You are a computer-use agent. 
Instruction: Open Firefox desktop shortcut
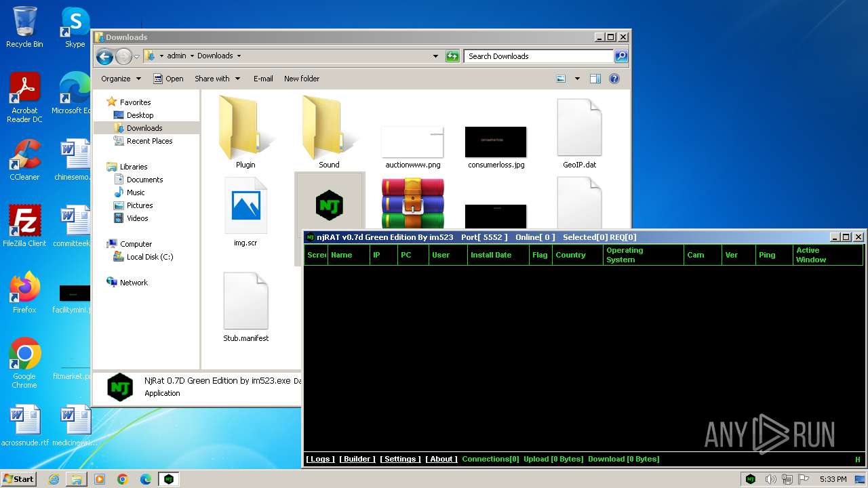(24, 293)
